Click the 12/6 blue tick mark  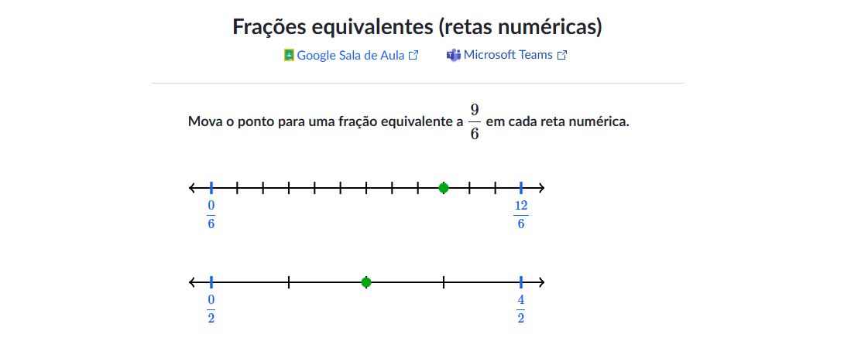click(521, 188)
